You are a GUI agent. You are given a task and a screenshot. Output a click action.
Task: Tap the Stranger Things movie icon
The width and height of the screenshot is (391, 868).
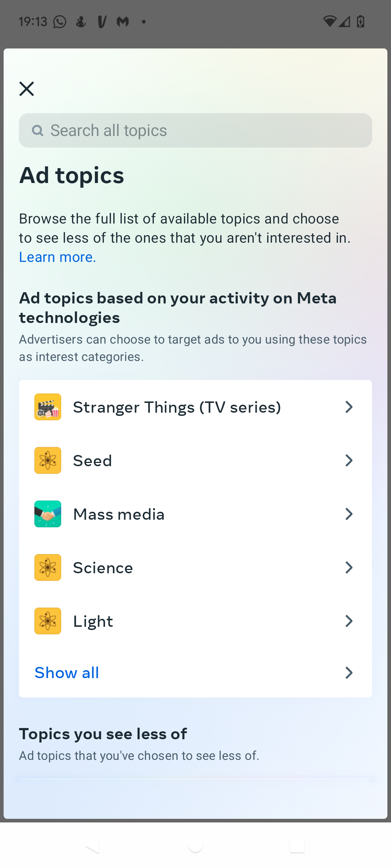(x=48, y=407)
